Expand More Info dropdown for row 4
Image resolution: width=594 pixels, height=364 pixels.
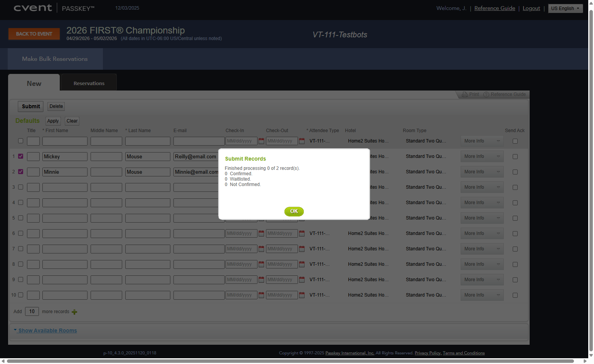tap(482, 203)
